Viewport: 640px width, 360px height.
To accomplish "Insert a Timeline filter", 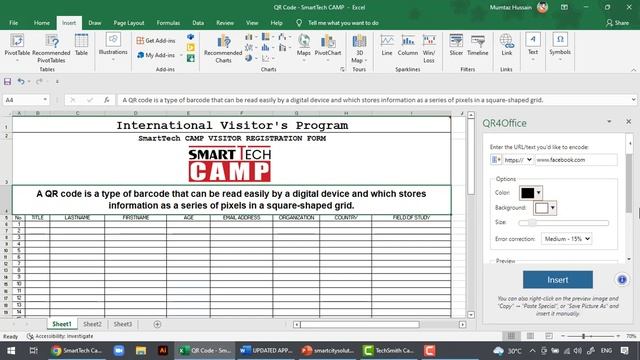I will tap(478, 45).
